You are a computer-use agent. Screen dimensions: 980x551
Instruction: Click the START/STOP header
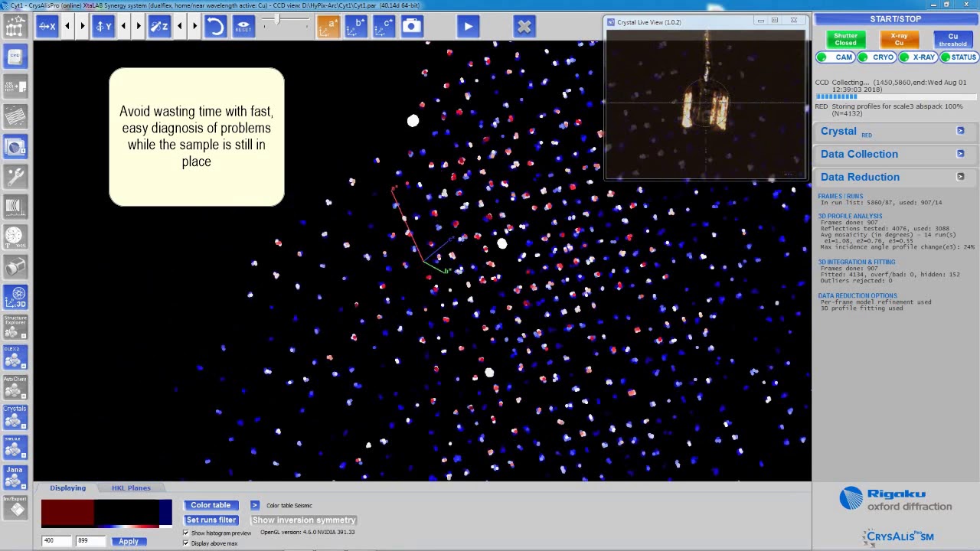point(896,19)
